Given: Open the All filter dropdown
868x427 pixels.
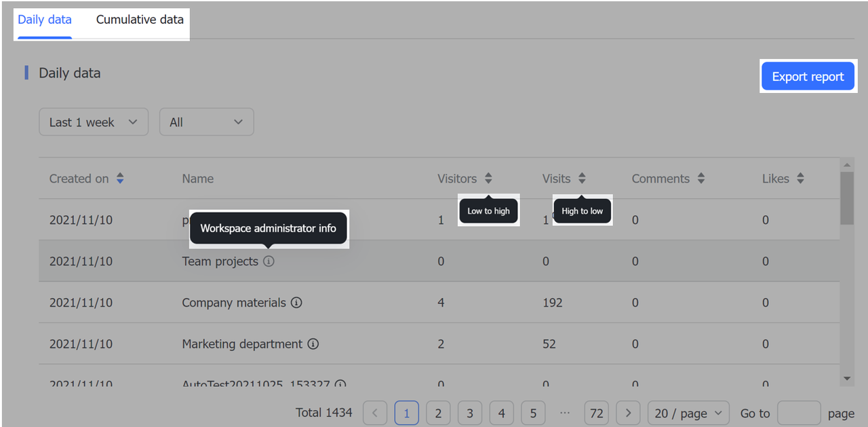Looking at the screenshot, I should click(206, 122).
